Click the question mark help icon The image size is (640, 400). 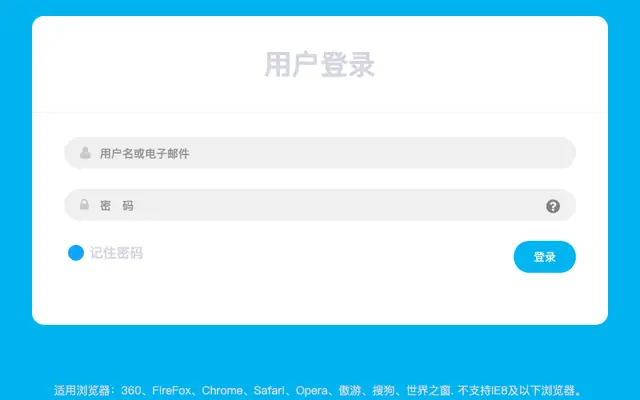tap(553, 206)
